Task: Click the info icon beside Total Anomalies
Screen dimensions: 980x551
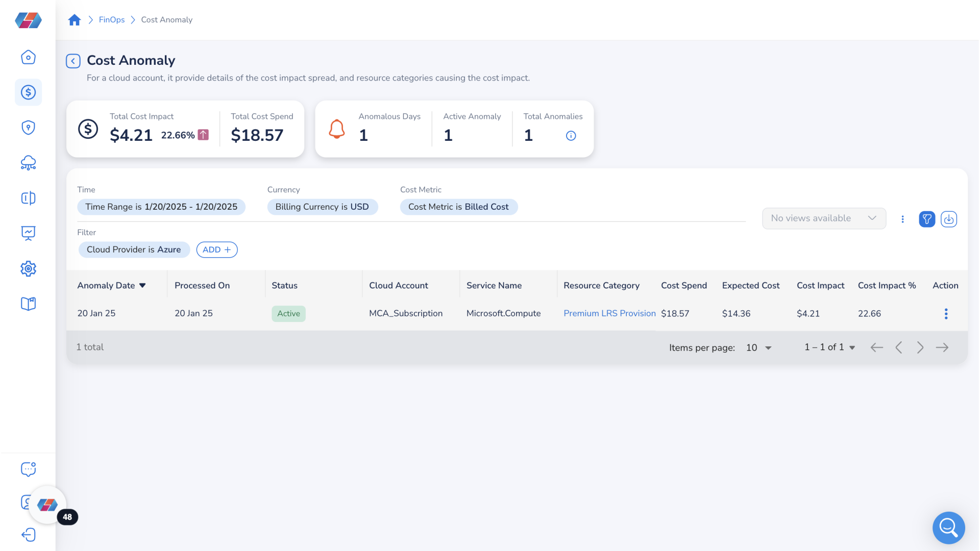Action: pos(571,136)
